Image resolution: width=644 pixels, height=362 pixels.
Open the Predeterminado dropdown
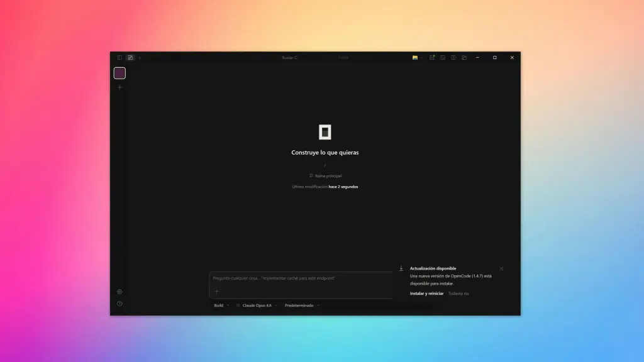click(x=302, y=305)
